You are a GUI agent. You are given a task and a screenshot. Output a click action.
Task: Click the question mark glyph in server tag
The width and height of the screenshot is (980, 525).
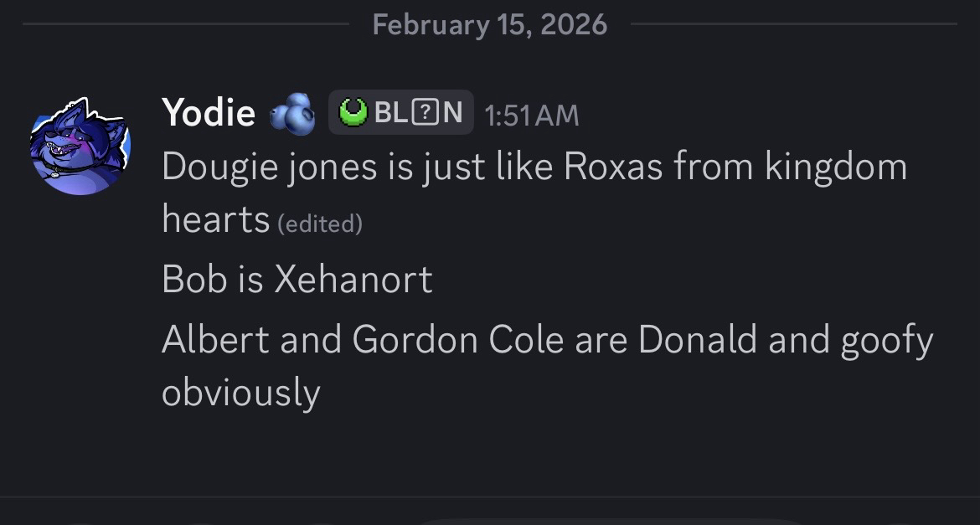pyautogui.click(x=425, y=112)
